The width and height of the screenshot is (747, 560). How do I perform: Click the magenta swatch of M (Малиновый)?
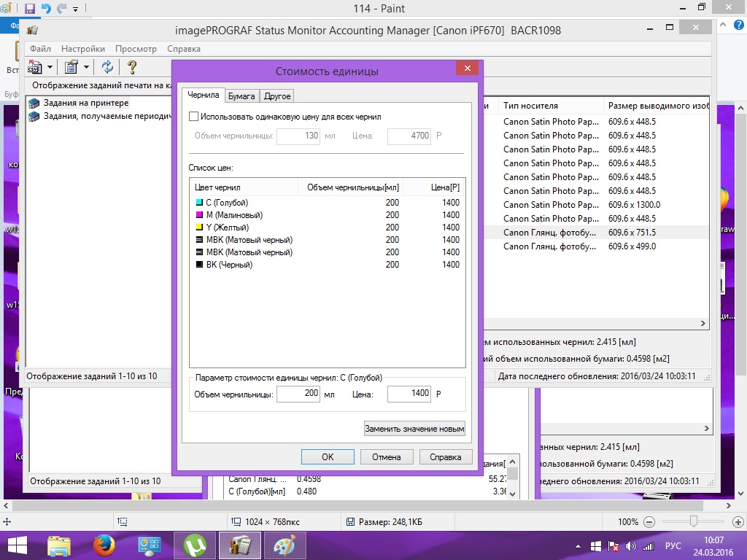click(200, 215)
